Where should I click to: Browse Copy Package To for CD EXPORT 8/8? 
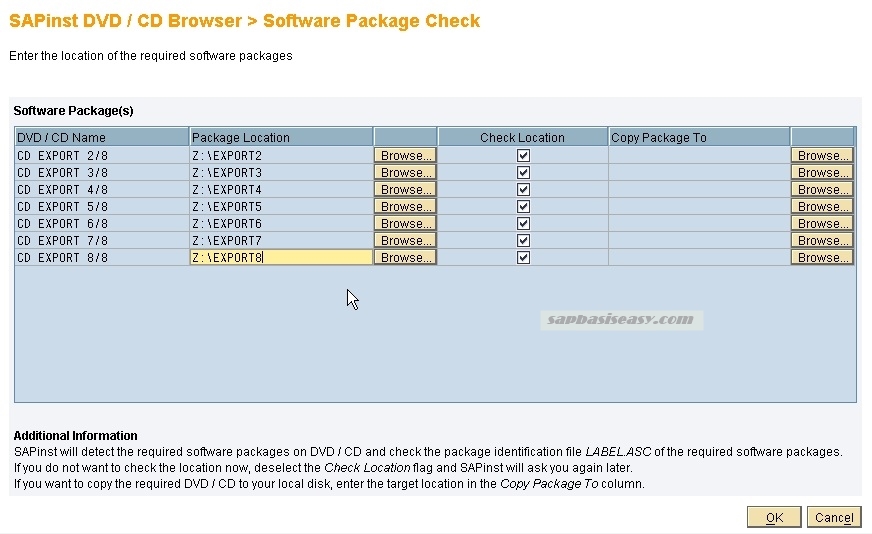click(x=823, y=258)
